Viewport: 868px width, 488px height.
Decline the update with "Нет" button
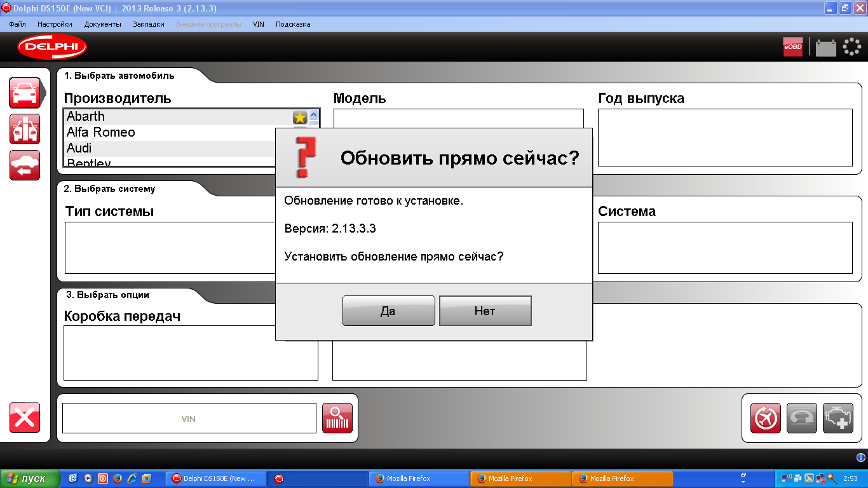point(485,311)
